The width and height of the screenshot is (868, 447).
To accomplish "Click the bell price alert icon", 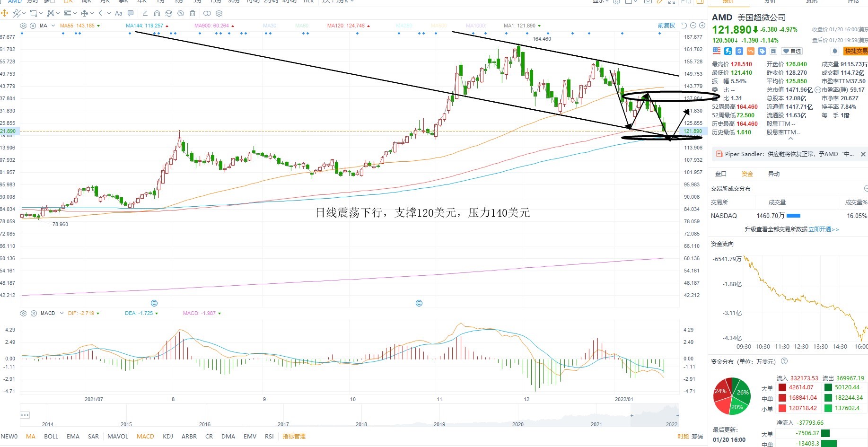I will [835, 51].
